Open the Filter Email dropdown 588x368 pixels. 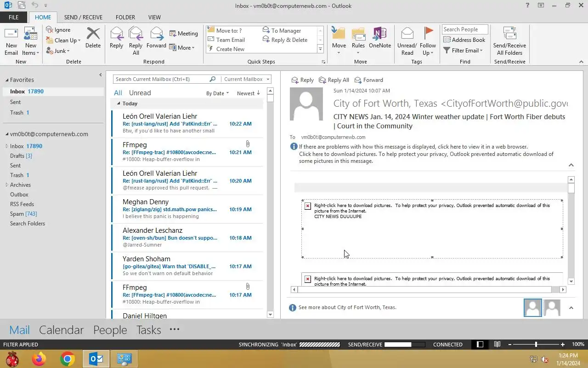pyautogui.click(x=463, y=51)
